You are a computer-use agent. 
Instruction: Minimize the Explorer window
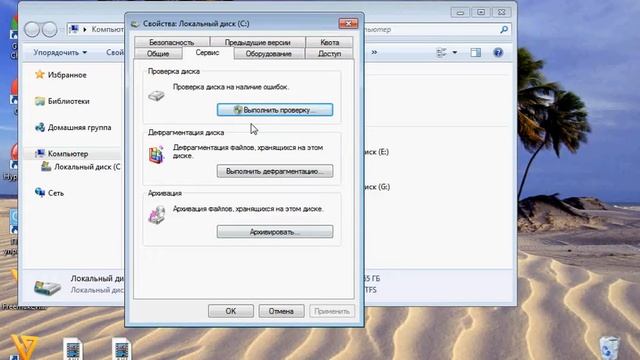coord(460,12)
